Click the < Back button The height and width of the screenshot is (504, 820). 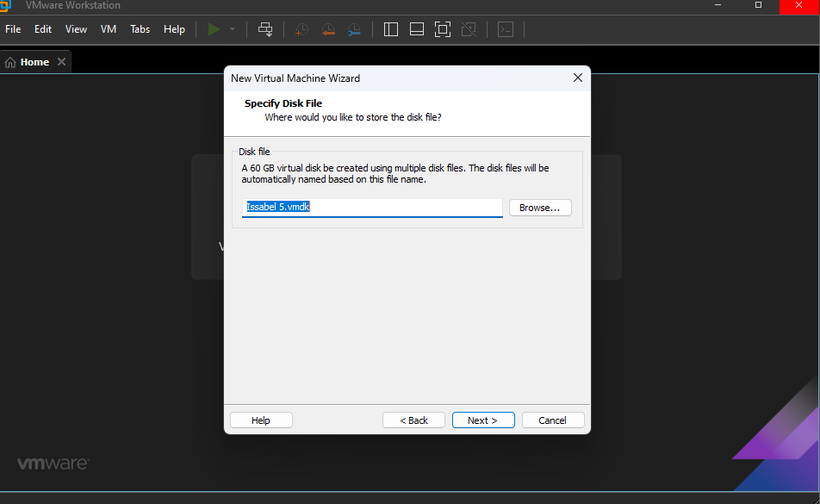(x=413, y=420)
